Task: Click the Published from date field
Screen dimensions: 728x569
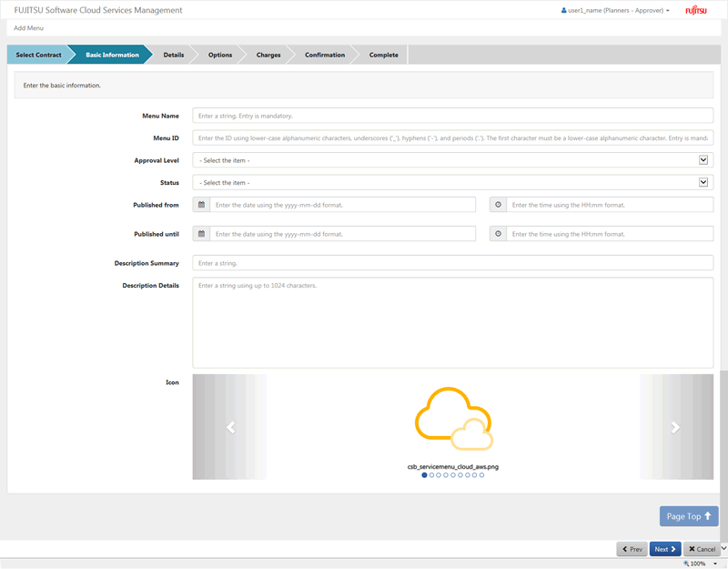Action: (x=343, y=205)
